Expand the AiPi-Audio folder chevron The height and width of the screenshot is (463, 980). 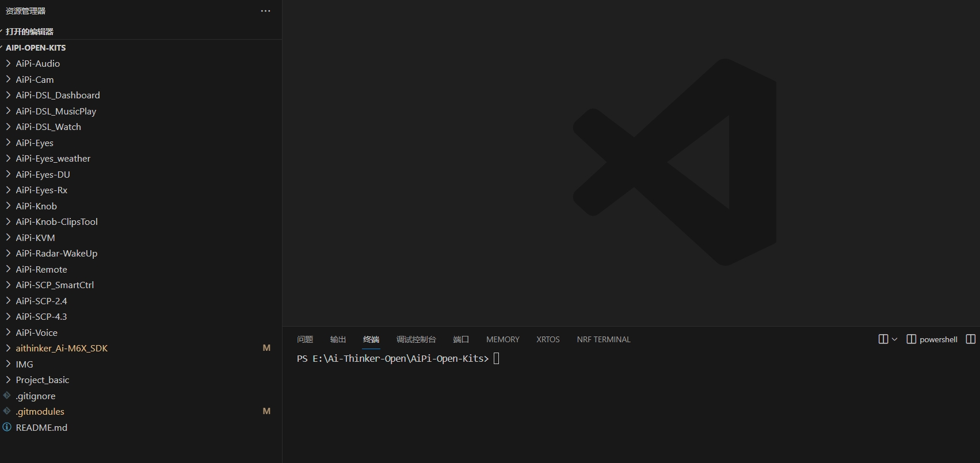(8, 63)
